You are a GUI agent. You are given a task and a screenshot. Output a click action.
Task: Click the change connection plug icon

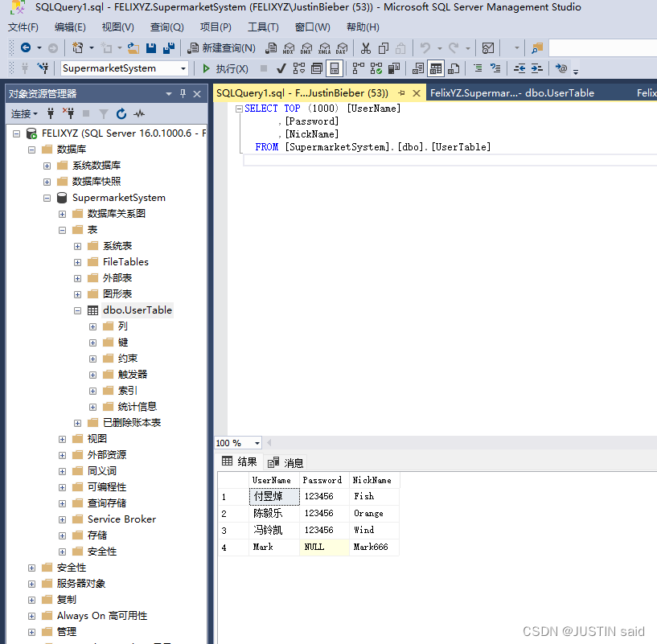click(x=43, y=68)
